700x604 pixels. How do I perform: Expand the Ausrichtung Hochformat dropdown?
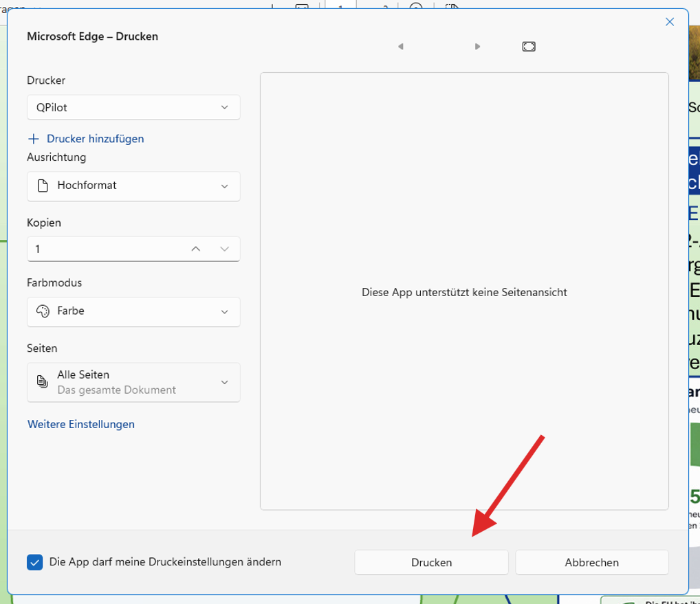click(x=133, y=186)
